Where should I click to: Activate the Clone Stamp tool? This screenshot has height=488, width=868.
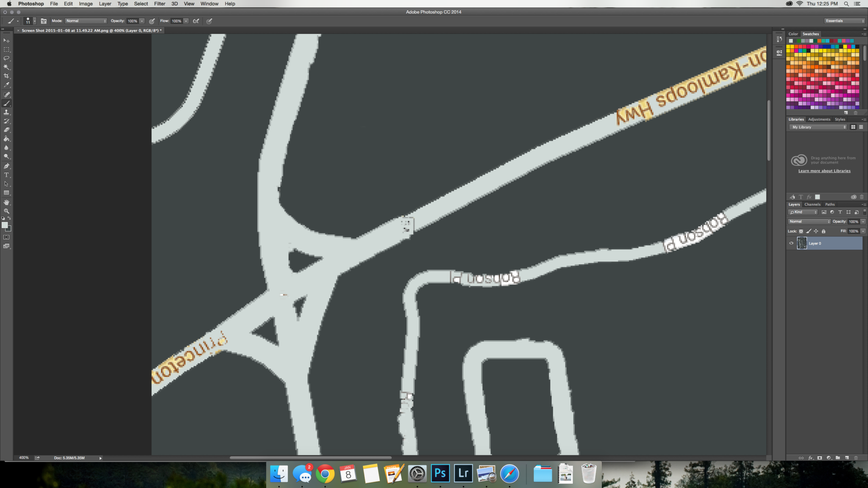coord(6,112)
